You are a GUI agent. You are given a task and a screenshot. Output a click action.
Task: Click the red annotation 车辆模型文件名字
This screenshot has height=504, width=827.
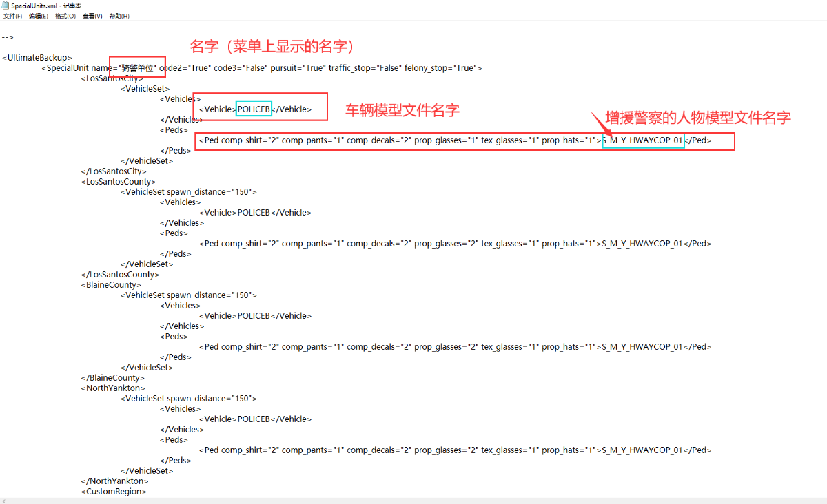[x=402, y=110]
